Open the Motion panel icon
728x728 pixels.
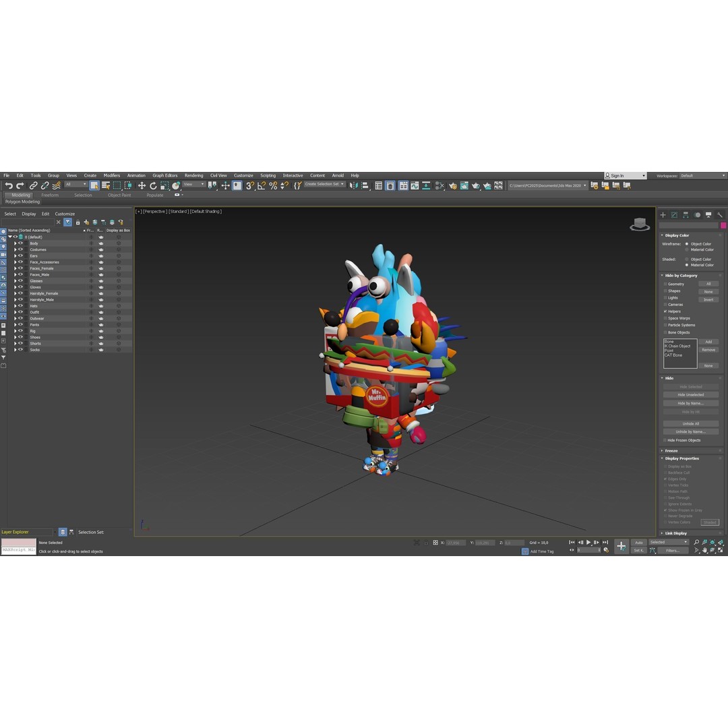(x=698, y=215)
